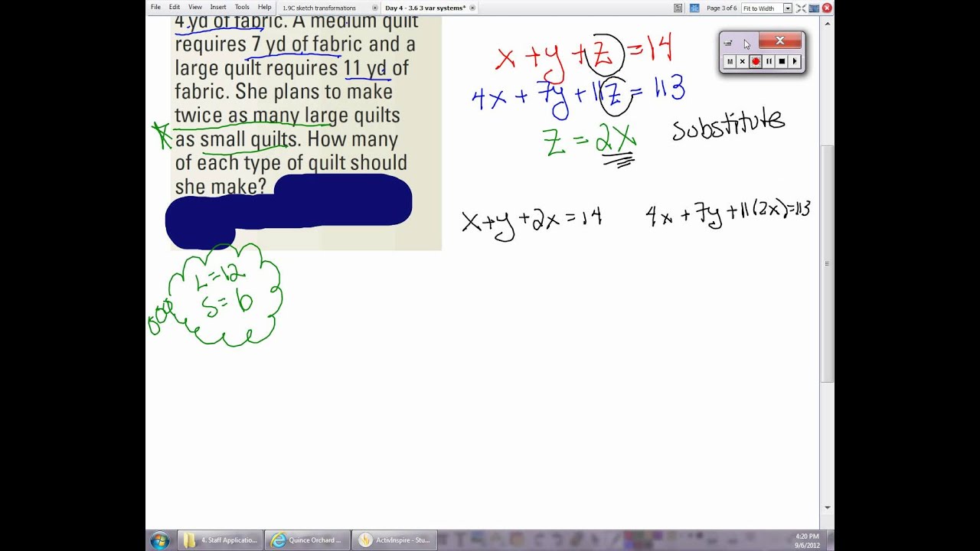
Task: Click the 'Page 3 of 6' indicator
Action: (x=721, y=8)
